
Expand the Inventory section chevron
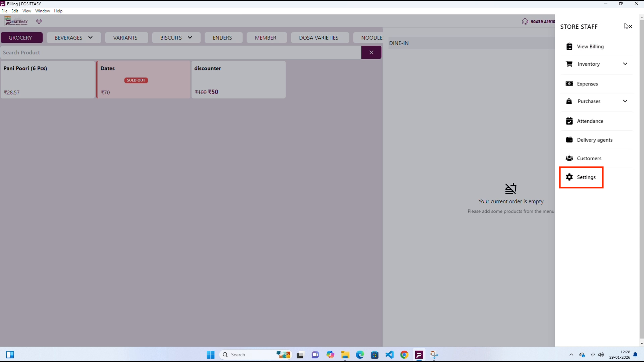tap(626, 64)
